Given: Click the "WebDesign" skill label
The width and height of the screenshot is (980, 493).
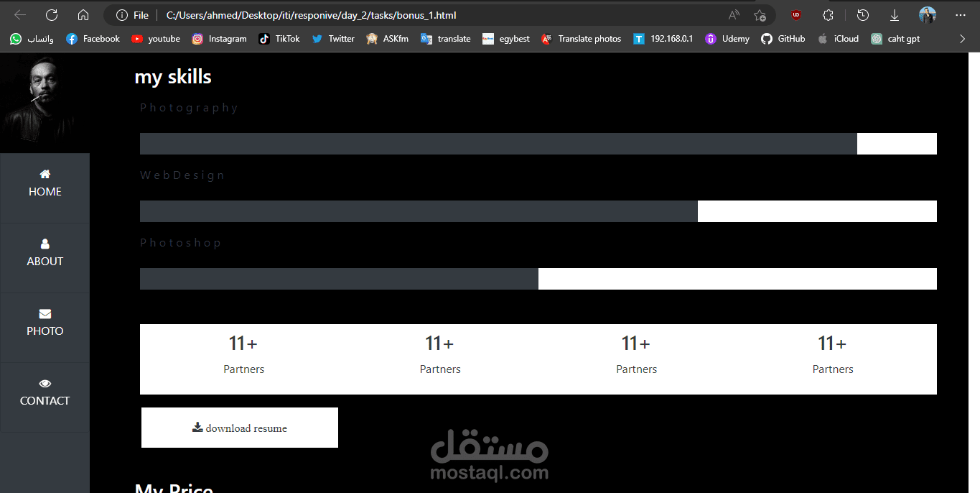Looking at the screenshot, I should coord(182,175).
